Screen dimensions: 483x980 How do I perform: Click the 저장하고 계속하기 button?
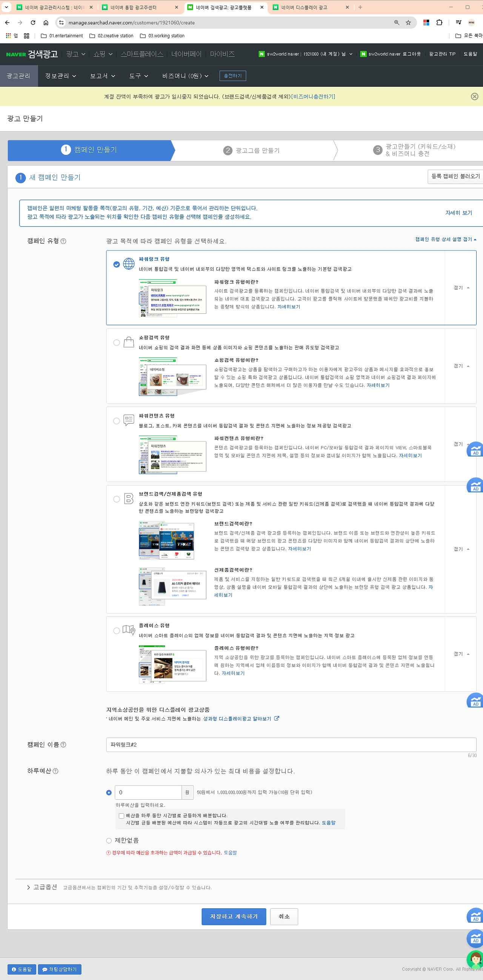(x=234, y=917)
